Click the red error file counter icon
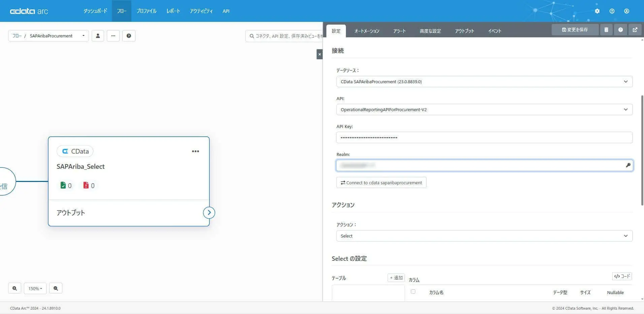Screen dimensions: 644x314 click(86, 185)
